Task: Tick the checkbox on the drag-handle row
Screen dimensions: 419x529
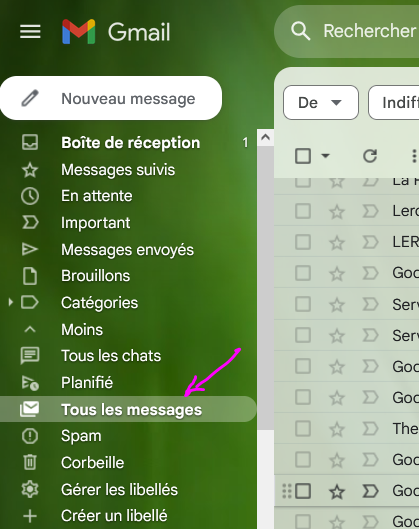Action: click(x=303, y=491)
